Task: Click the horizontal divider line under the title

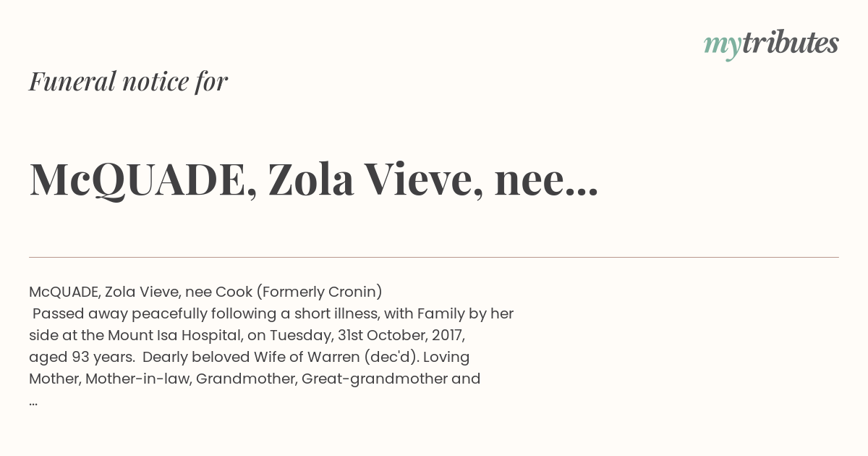Action: [x=434, y=257]
